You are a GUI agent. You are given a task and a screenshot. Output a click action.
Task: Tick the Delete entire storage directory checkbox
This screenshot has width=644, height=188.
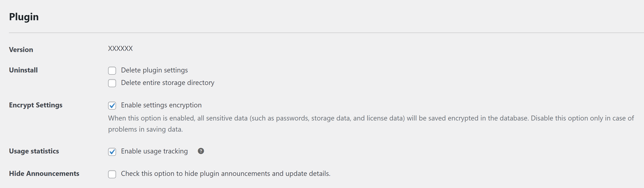(x=112, y=83)
